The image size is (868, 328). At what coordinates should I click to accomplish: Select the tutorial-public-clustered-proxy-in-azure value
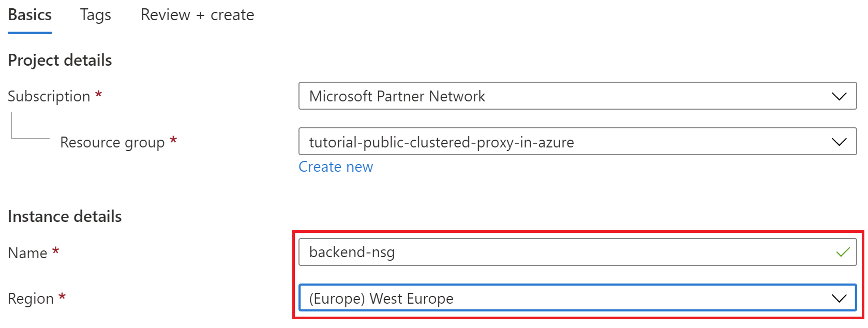[x=441, y=142]
